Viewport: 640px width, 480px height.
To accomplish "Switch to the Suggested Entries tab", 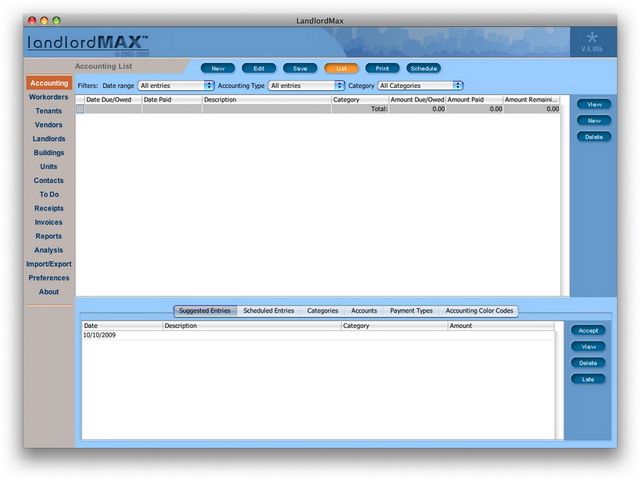I will coord(205,311).
